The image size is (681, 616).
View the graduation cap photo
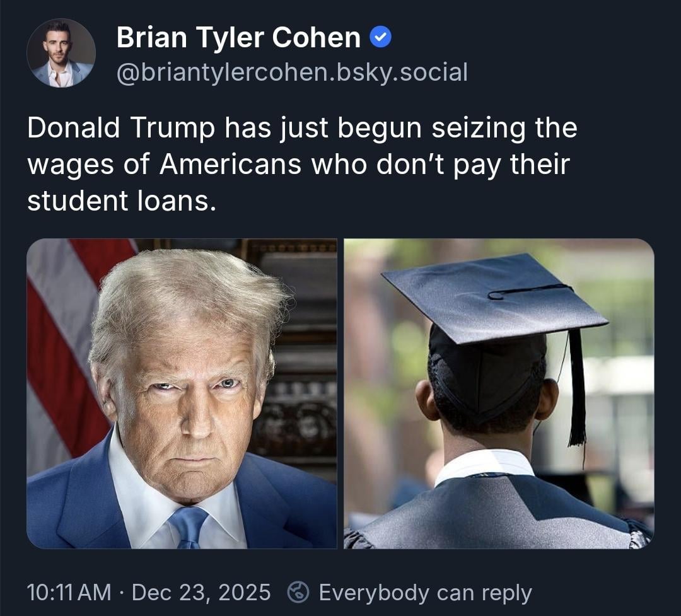click(499, 393)
